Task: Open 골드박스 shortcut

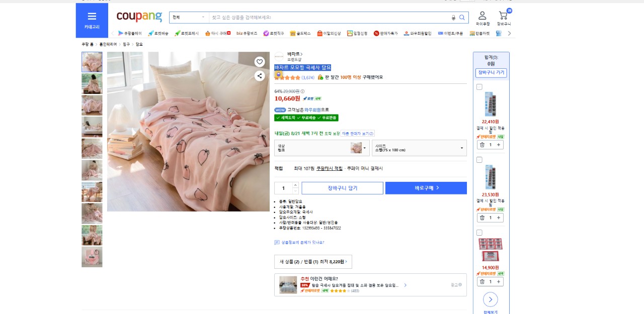Action: point(300,33)
